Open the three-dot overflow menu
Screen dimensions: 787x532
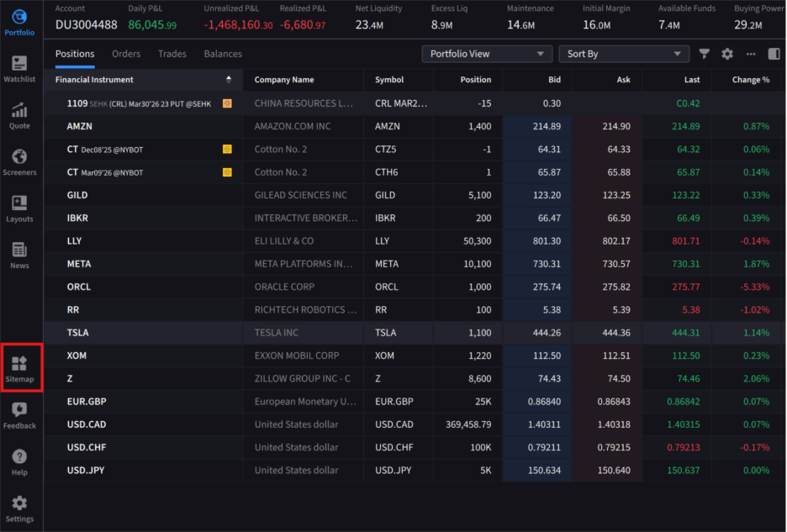[x=753, y=53]
